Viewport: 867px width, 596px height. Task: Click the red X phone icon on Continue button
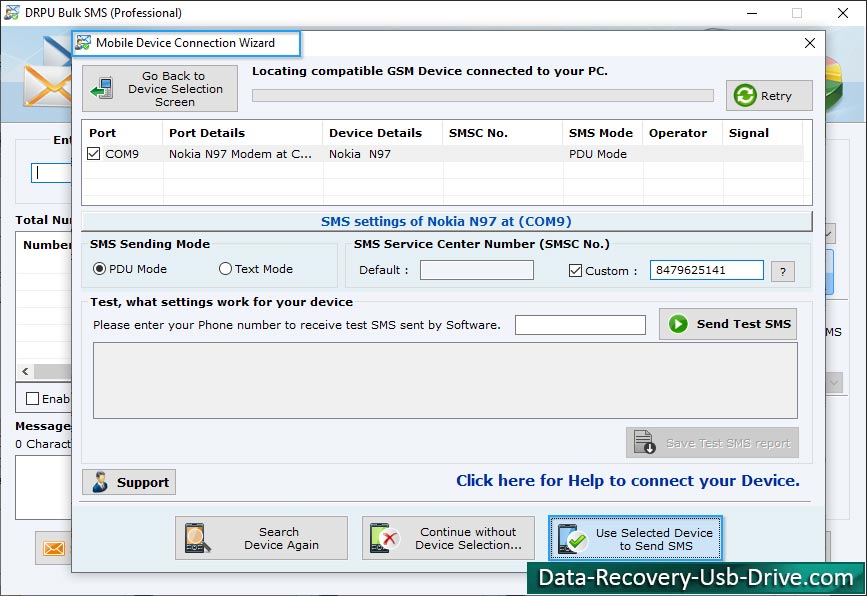[x=385, y=538]
